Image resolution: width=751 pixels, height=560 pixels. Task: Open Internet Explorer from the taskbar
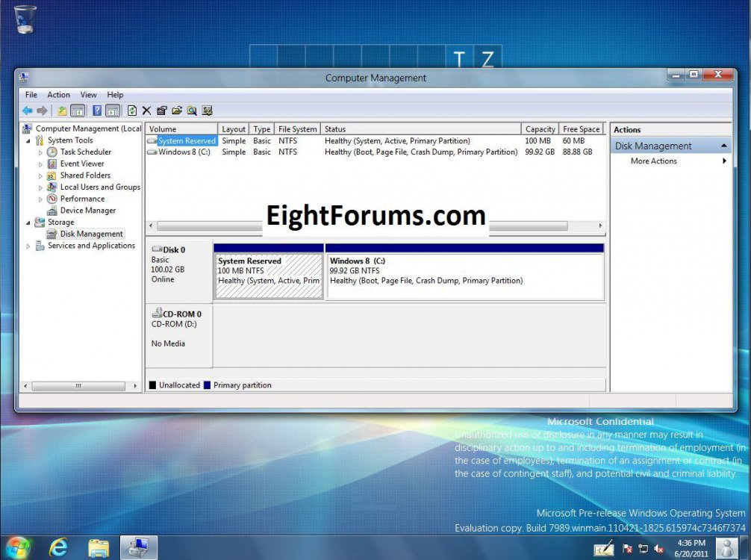(58, 548)
